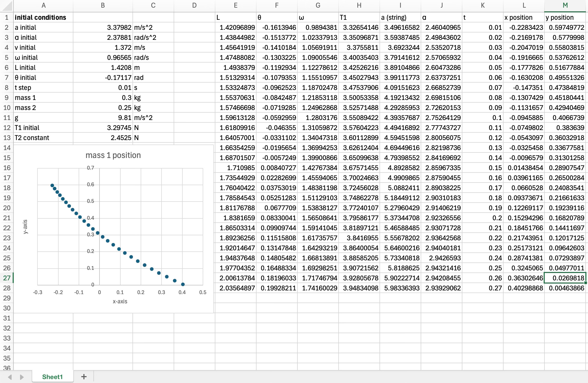Click the 'mass 1 position' chart title
Image resolution: width=588 pixels, height=383 pixels.
point(113,155)
